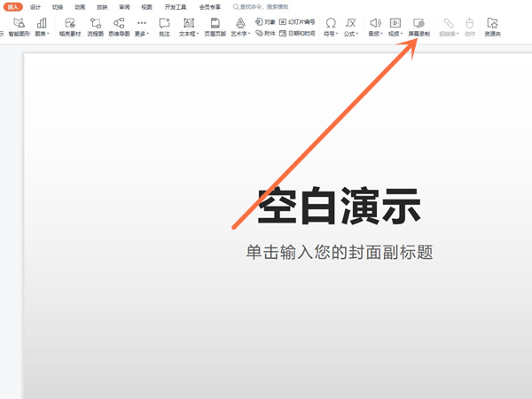Click the subtitle placeholder text

coord(340,252)
